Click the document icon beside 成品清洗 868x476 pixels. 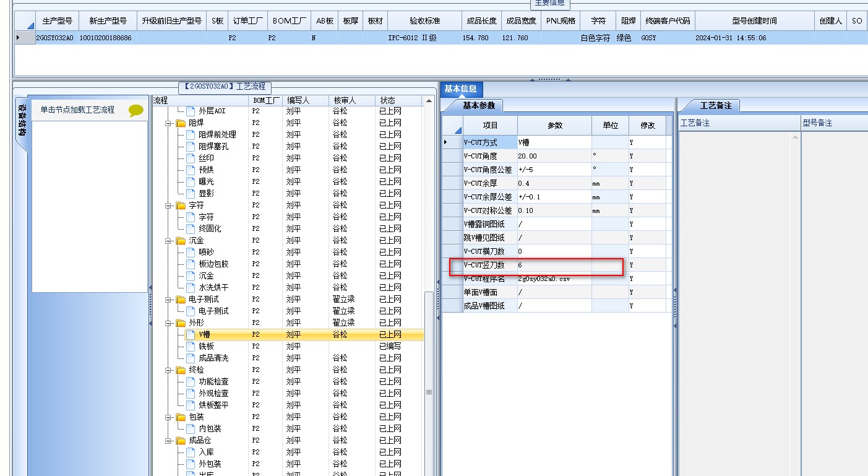(191, 358)
